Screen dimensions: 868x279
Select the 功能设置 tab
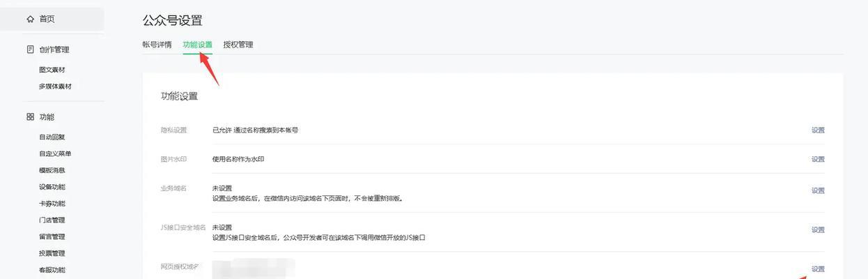click(x=198, y=45)
